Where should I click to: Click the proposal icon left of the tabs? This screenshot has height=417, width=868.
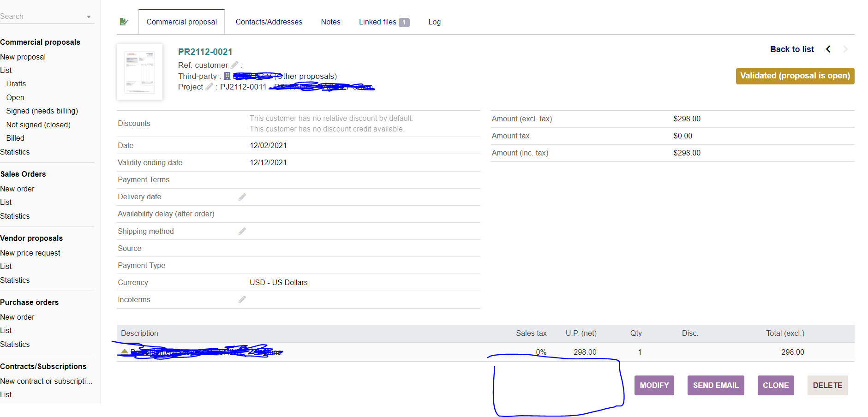pyautogui.click(x=124, y=22)
